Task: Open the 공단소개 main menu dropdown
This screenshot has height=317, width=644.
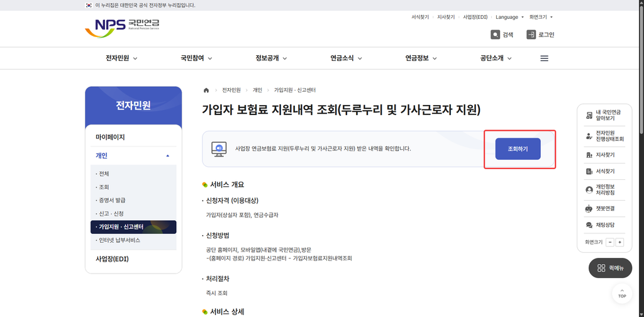Action: (x=496, y=58)
